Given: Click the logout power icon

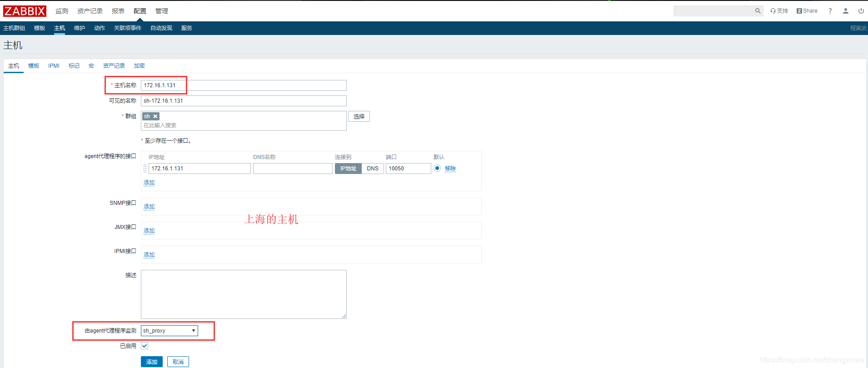Looking at the screenshot, I should click(861, 11).
